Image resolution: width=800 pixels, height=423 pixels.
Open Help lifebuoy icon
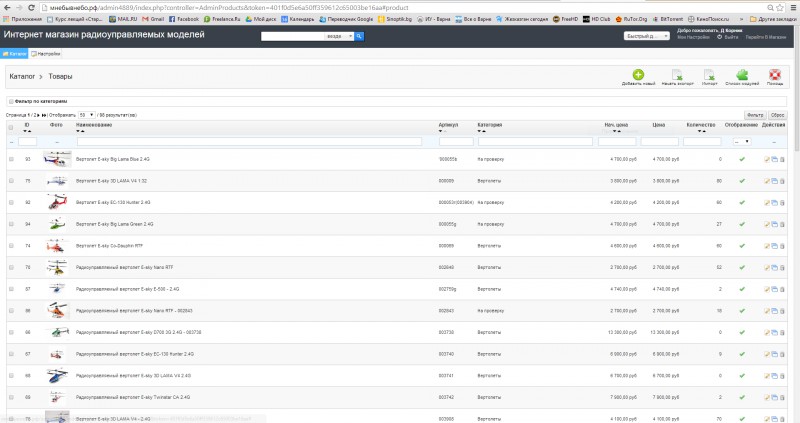point(774,74)
